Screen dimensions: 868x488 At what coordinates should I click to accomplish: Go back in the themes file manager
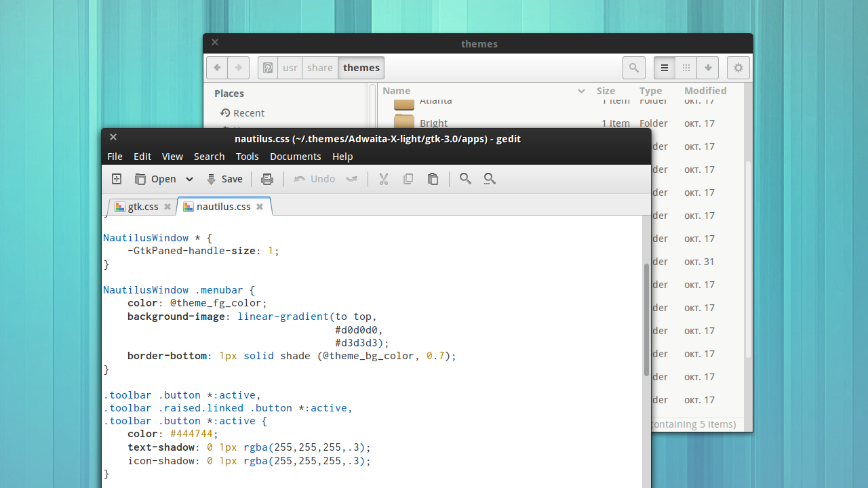point(217,68)
